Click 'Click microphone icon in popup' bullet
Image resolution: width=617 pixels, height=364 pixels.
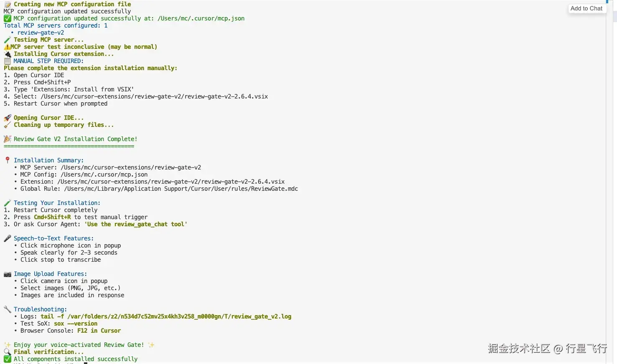click(71, 245)
